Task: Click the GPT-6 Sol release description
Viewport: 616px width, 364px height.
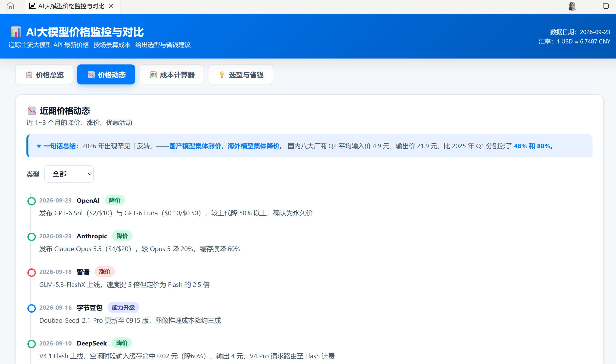Action: click(176, 213)
